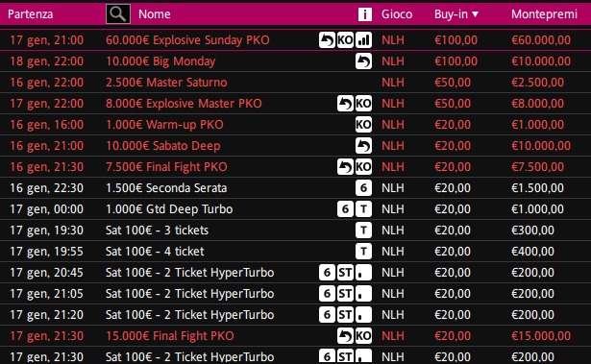
Task: Click KO icon on Warm-up PKO row
Action: point(363,124)
